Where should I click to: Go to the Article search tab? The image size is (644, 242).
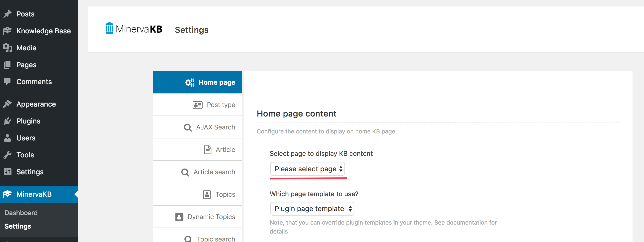[208, 172]
